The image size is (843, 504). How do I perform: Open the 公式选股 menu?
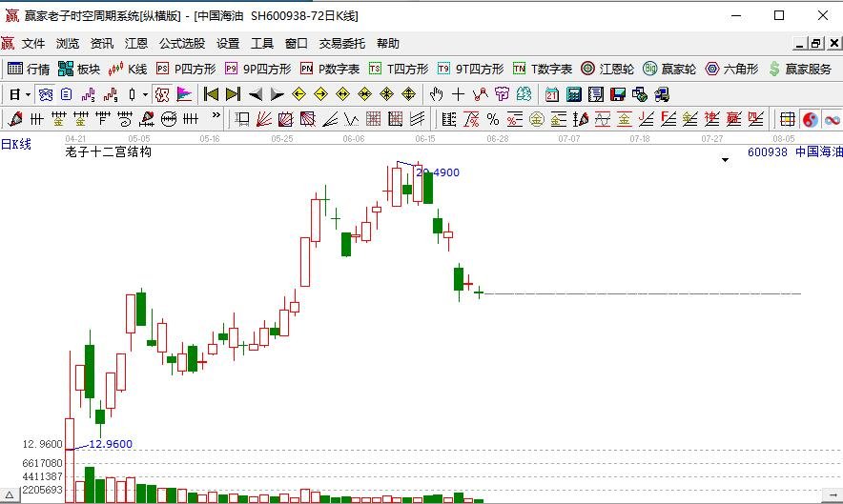(182, 44)
